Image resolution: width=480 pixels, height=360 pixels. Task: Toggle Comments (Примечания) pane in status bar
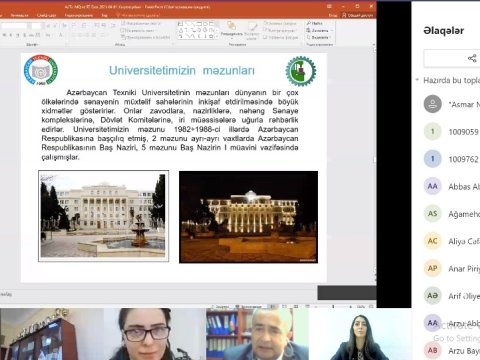click(x=249, y=306)
